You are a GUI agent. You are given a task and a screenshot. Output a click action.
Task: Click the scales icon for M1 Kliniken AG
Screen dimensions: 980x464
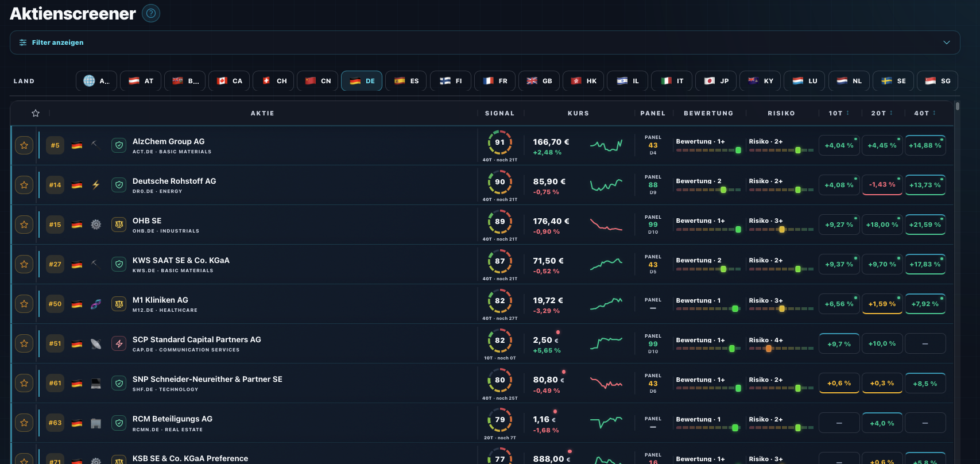[119, 304]
